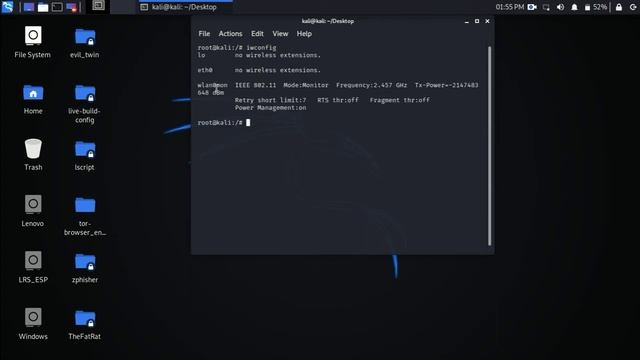Click the show desktop panel icon

click(29, 7)
